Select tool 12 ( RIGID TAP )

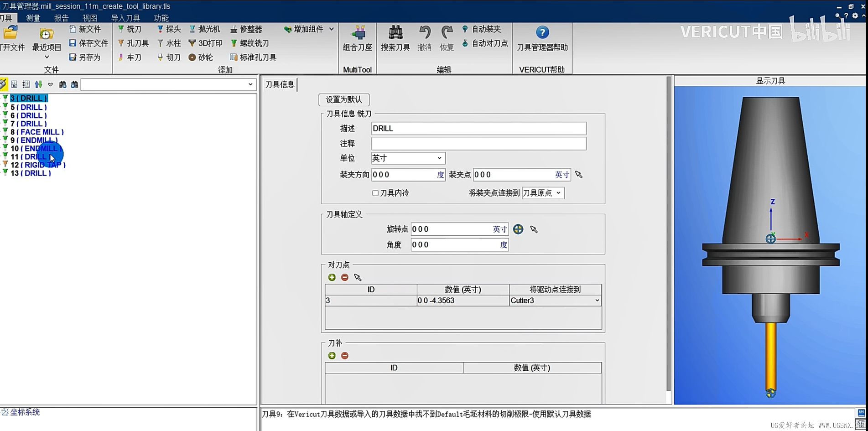38,165
